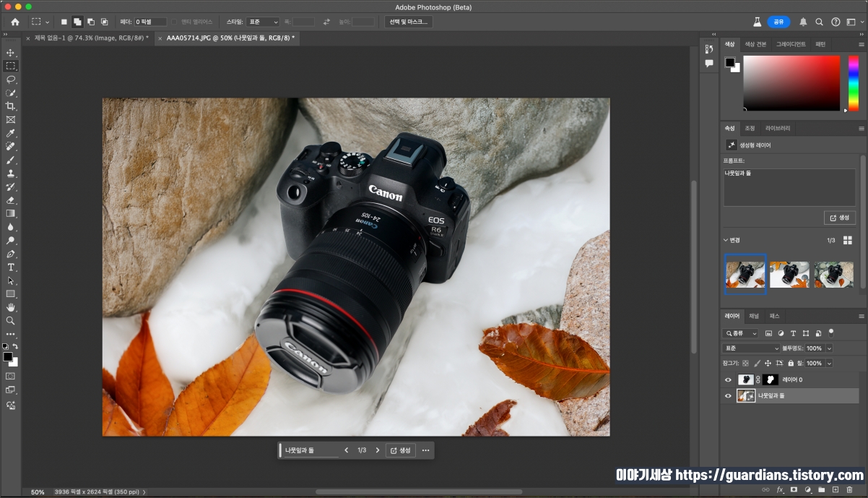
Task: Click the Subtract from Selection icon
Action: (91, 22)
